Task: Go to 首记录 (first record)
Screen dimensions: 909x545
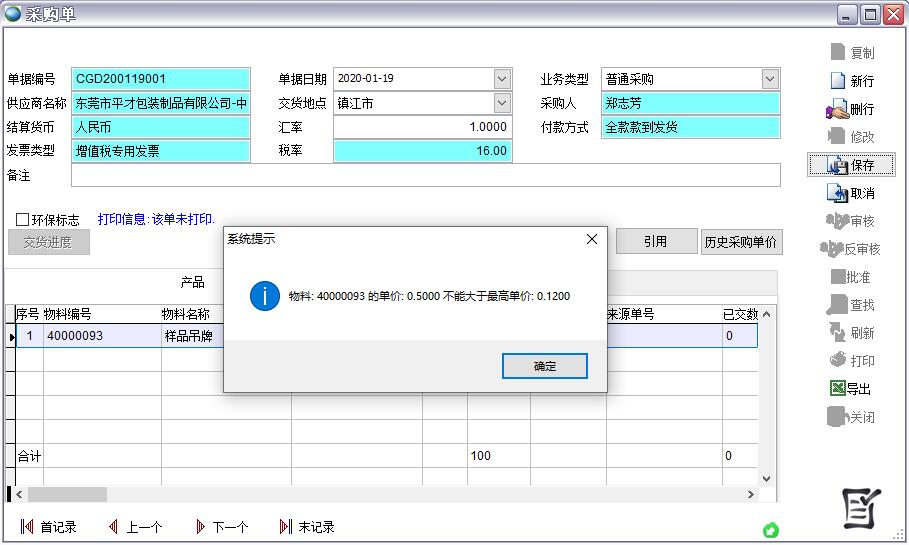Action: coord(47,527)
